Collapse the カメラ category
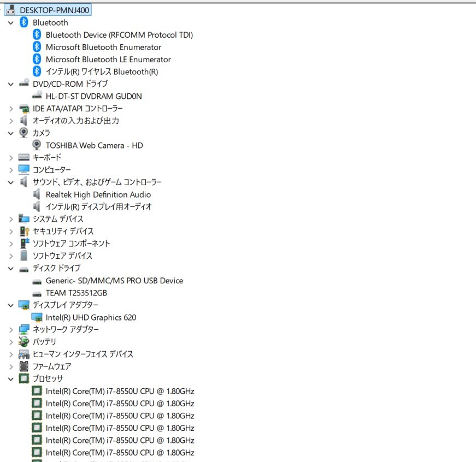 (x=11, y=133)
